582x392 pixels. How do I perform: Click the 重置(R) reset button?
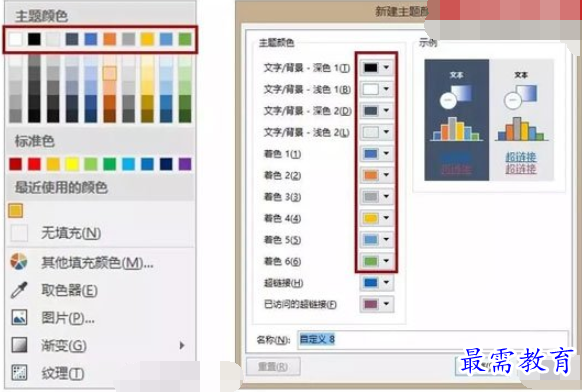[273, 367]
